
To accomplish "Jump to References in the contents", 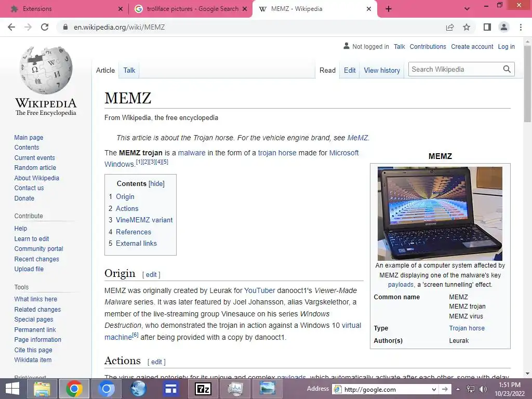I will [134, 232].
